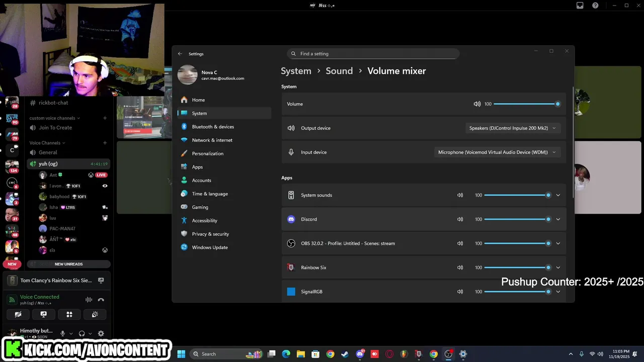The height and width of the screenshot is (362, 644).
Task: Toggle Discord microphone mute
Action: (x=62, y=333)
